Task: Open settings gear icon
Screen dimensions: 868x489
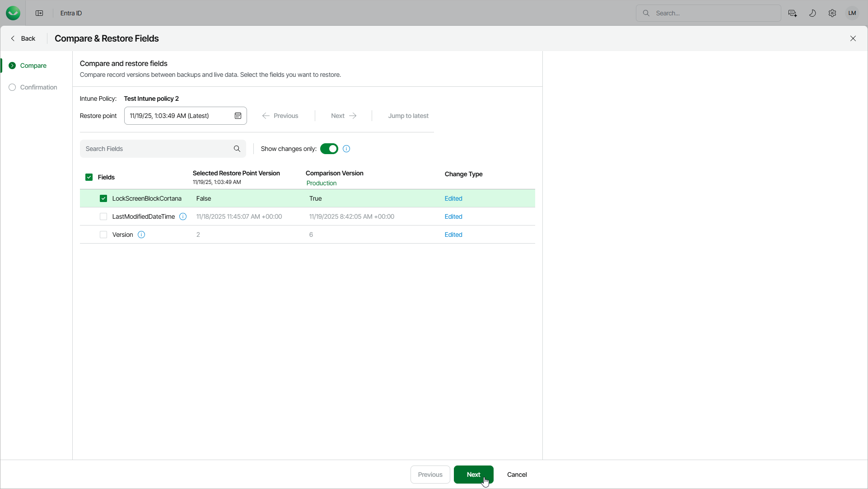Action: (x=832, y=13)
